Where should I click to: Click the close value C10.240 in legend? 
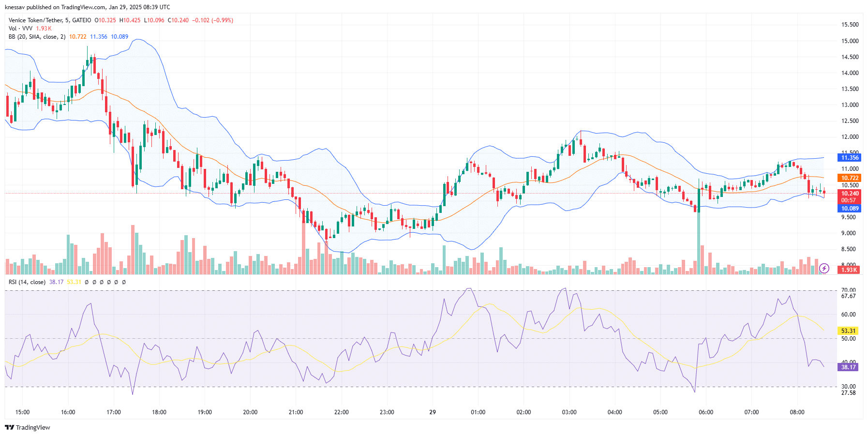178,20
